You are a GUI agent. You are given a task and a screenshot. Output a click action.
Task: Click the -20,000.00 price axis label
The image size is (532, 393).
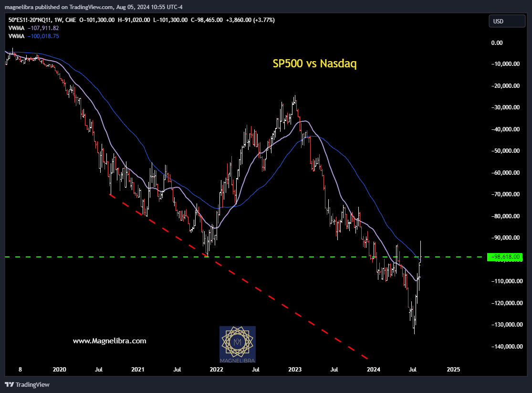click(x=506, y=85)
